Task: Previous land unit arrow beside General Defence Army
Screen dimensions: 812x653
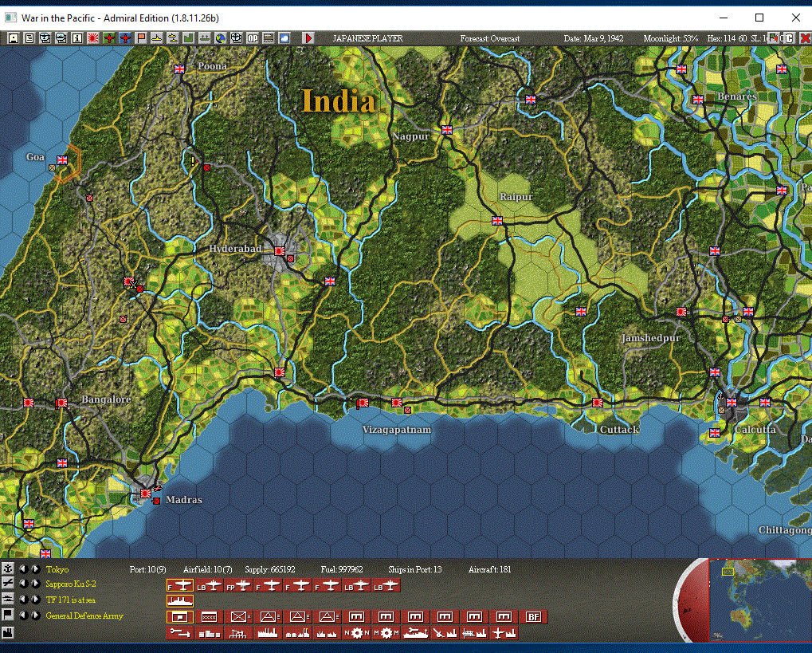Action: point(23,616)
